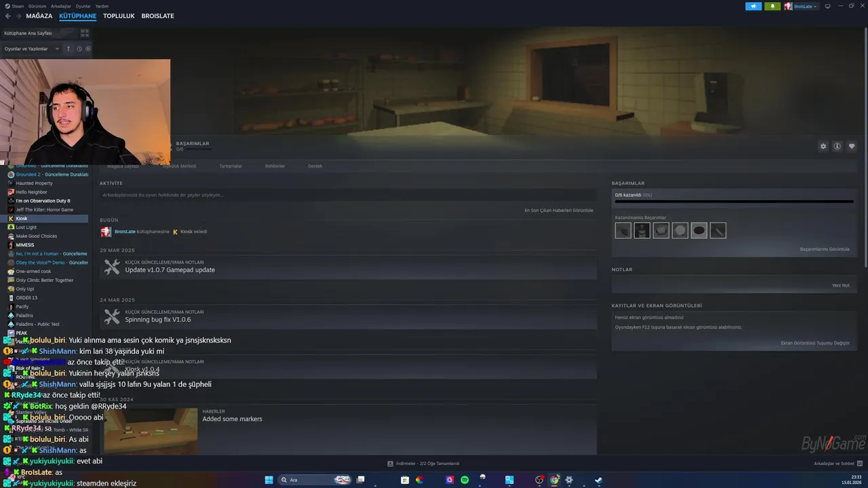Open Destek tab
The height and width of the screenshot is (488, 868).
point(315,166)
